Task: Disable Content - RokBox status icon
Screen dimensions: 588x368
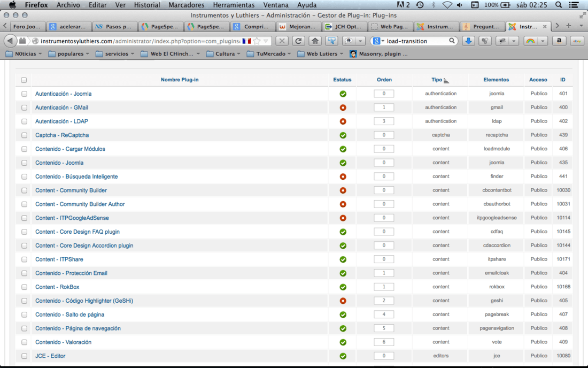Action: (x=343, y=287)
